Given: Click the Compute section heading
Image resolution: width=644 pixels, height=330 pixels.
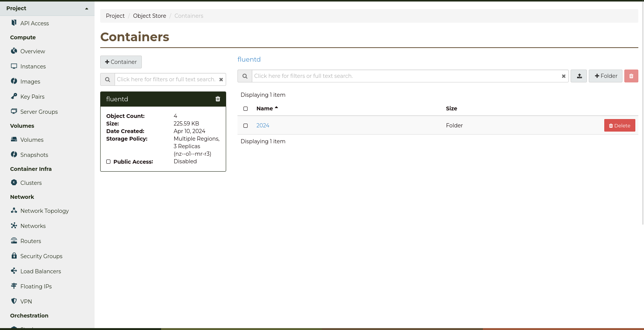Looking at the screenshot, I should click(23, 37).
